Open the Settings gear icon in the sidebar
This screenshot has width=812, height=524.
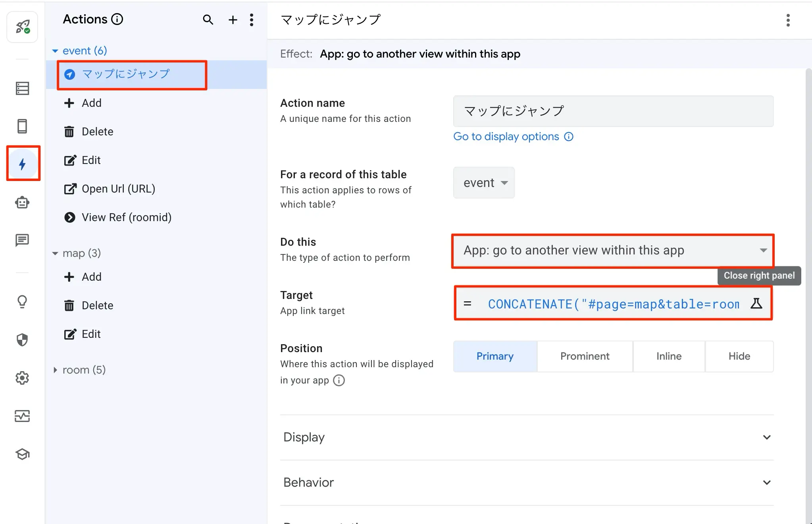tap(22, 378)
